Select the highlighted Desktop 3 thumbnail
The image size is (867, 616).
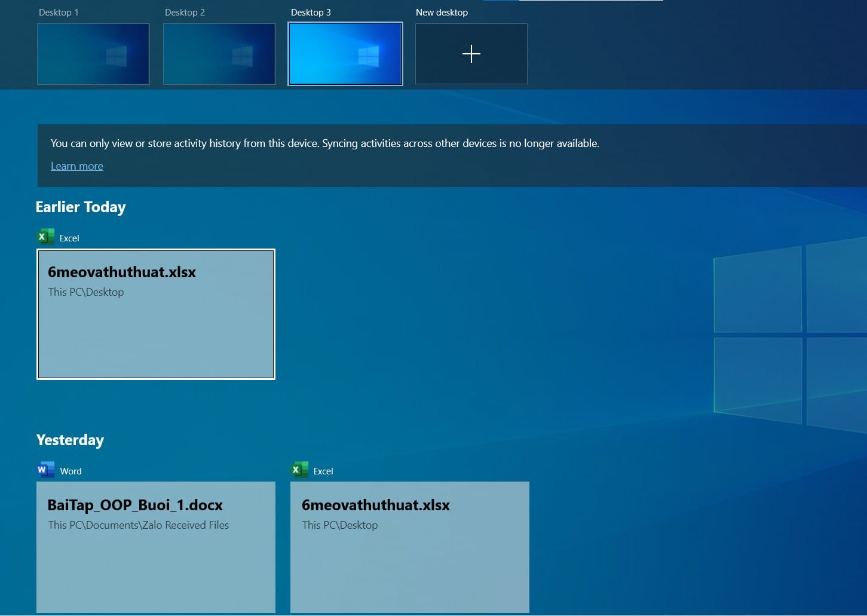[345, 54]
